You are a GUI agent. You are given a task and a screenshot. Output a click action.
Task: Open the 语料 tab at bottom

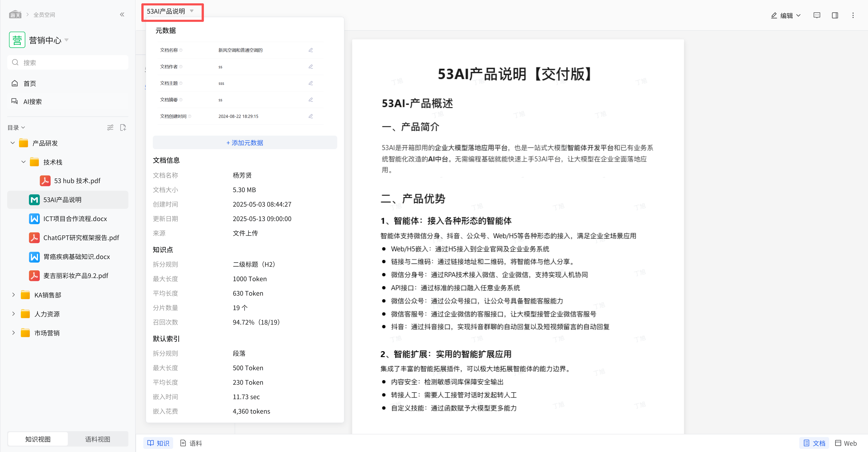(191, 443)
